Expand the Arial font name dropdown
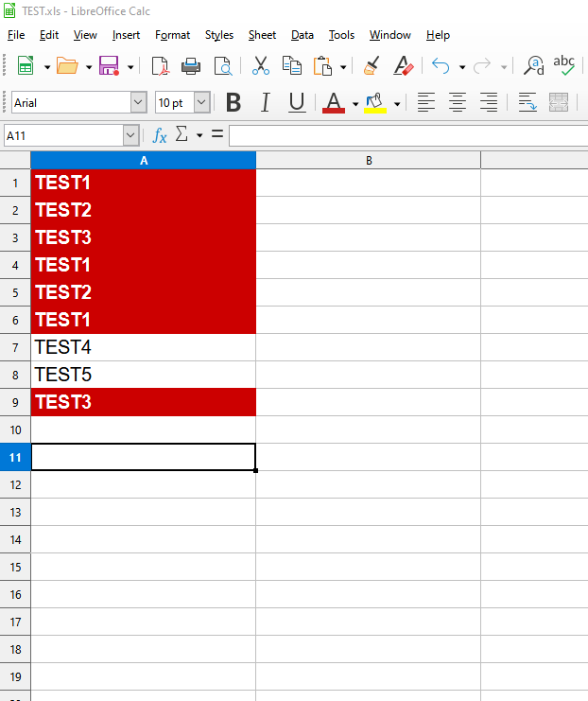Screen dimensions: 588x701 [138, 102]
